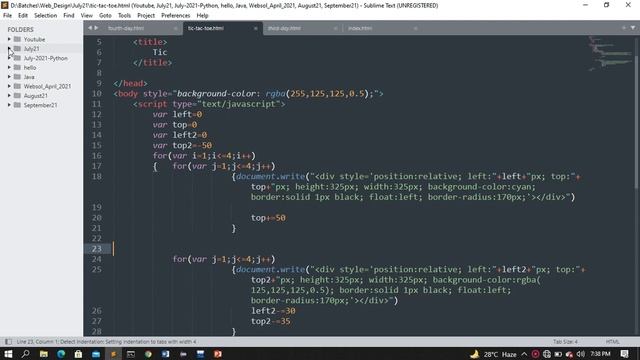Open Windows Start menu
Viewport: 640px width, 360px height.
8,354
